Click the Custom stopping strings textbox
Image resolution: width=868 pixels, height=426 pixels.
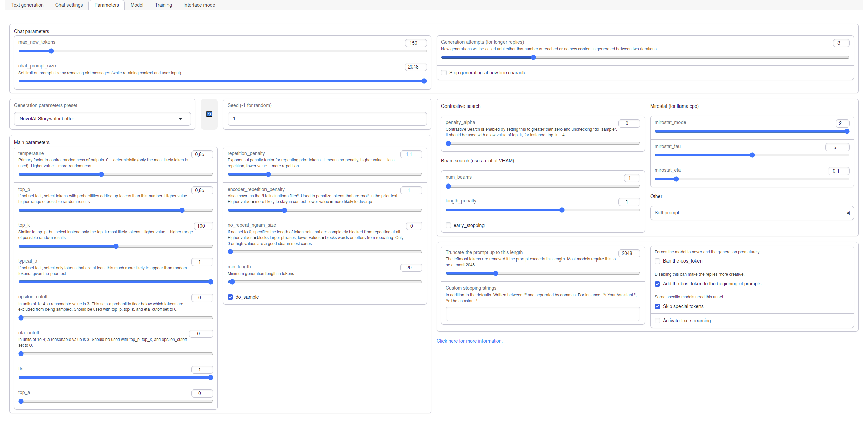(x=542, y=314)
